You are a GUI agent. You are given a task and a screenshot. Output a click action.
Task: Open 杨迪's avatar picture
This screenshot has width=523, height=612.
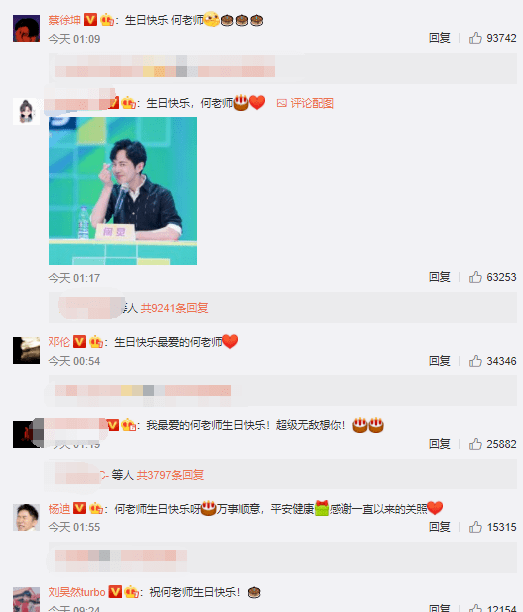[27, 517]
